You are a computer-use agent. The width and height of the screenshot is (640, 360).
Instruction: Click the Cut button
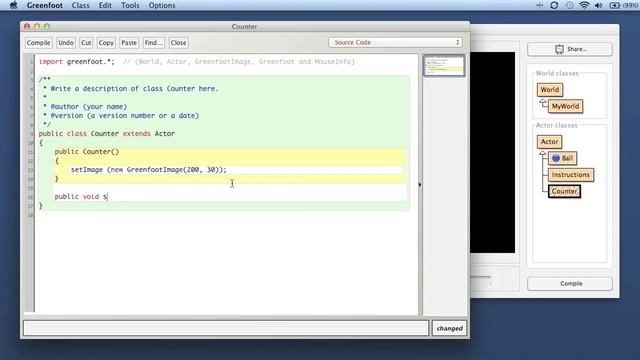click(x=86, y=42)
